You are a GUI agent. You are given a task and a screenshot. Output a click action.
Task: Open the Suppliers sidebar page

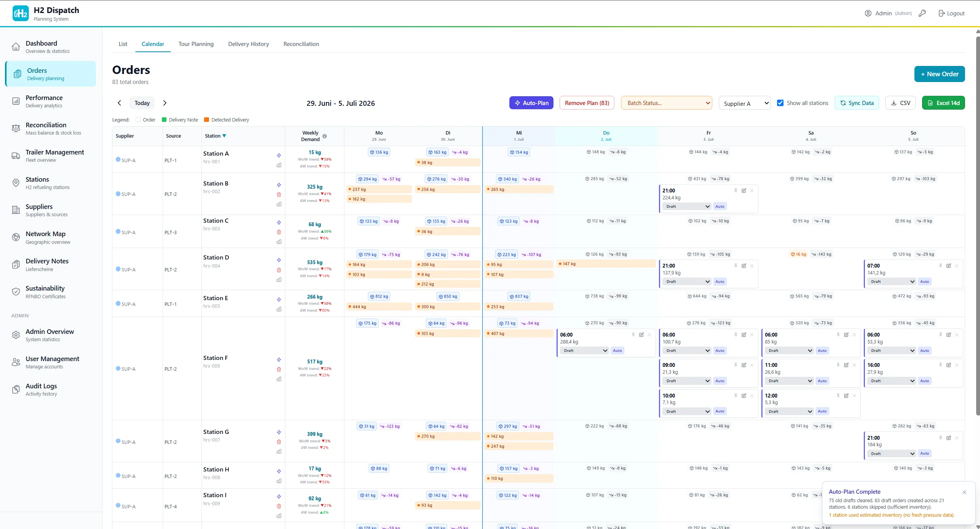(x=51, y=210)
